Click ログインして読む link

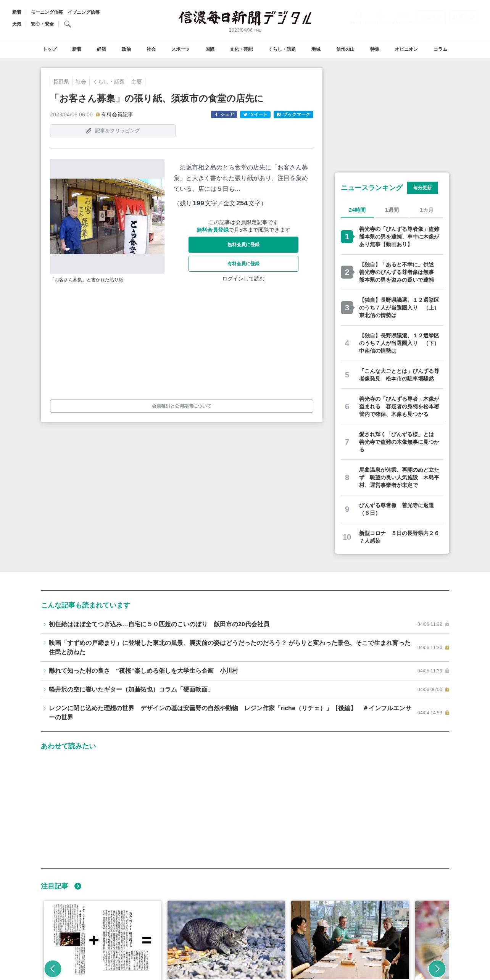click(x=243, y=279)
